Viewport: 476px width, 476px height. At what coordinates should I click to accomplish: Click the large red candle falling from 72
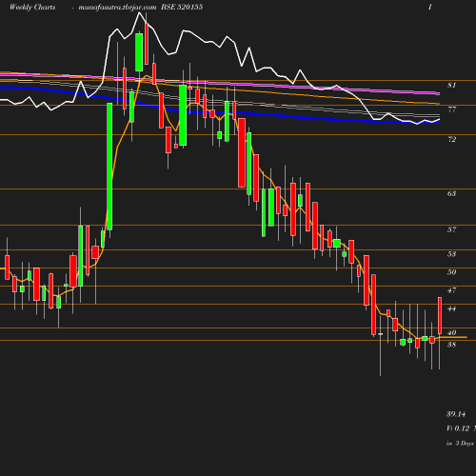tap(242, 152)
